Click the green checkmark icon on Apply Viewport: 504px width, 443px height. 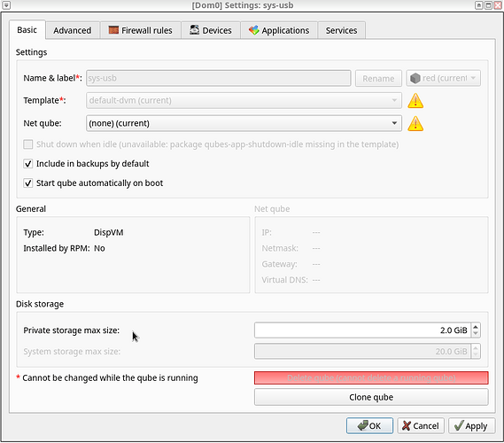[x=459, y=425]
